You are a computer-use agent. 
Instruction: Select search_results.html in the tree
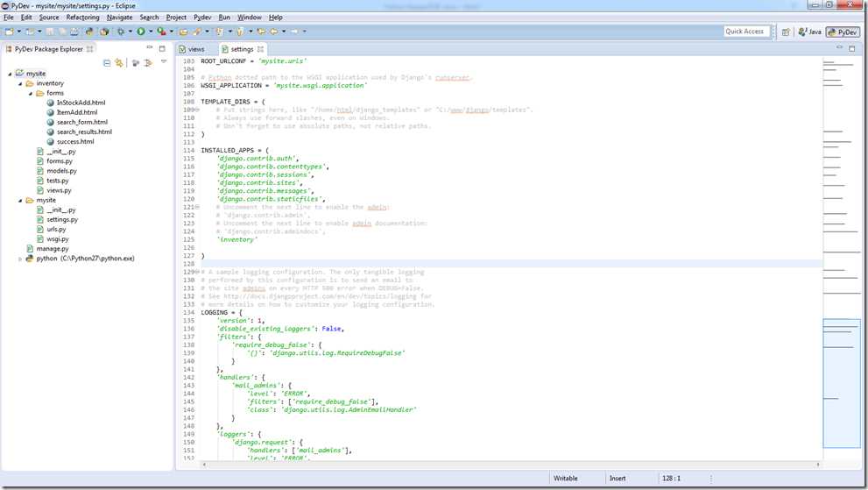[x=84, y=131]
